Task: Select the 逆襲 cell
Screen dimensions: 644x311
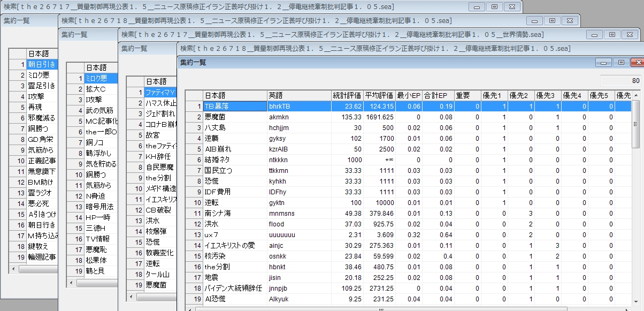Action: [x=235, y=138]
